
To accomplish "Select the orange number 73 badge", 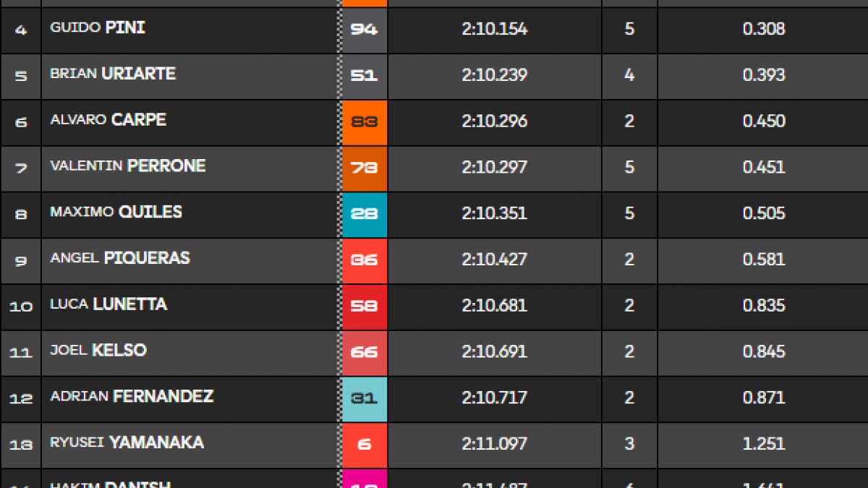I will pyautogui.click(x=365, y=168).
